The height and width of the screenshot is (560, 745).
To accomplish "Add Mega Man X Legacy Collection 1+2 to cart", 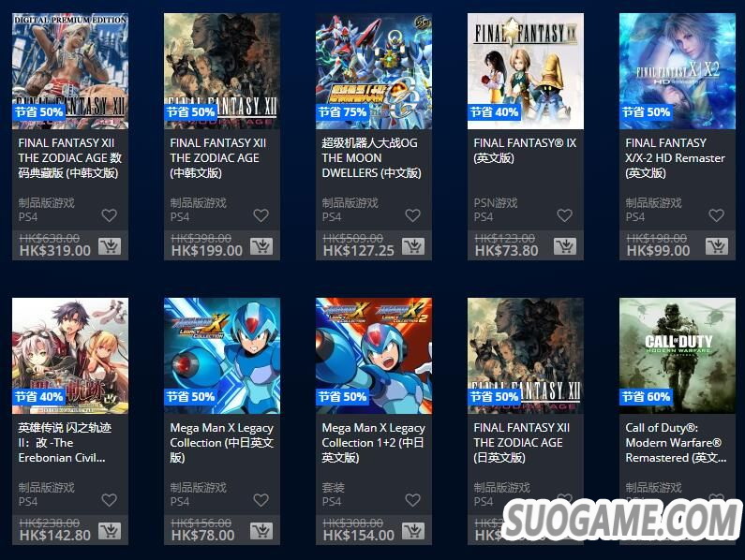I will 413,531.
